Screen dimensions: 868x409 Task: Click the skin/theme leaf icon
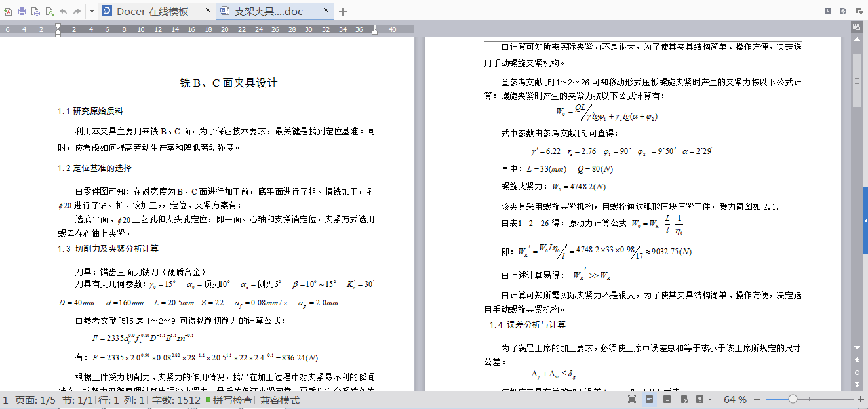pyautogui.click(x=842, y=10)
